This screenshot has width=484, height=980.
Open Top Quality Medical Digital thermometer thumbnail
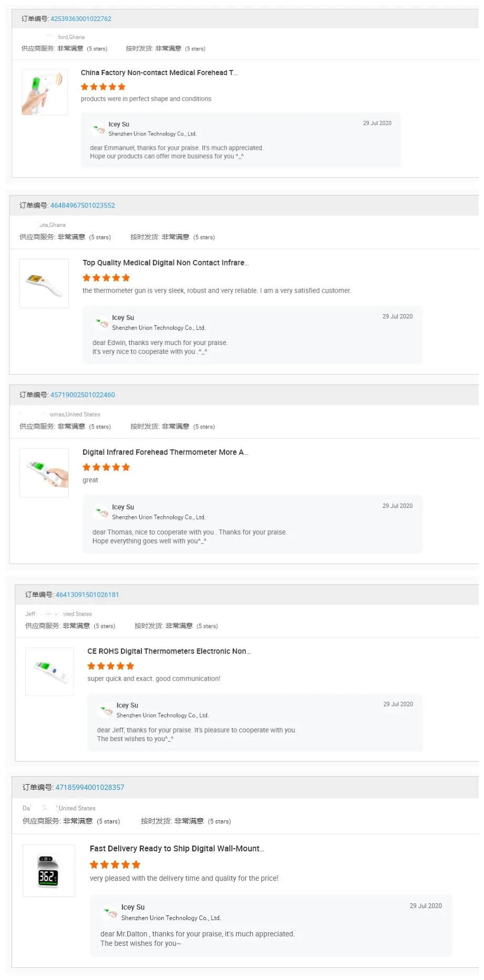point(44,284)
